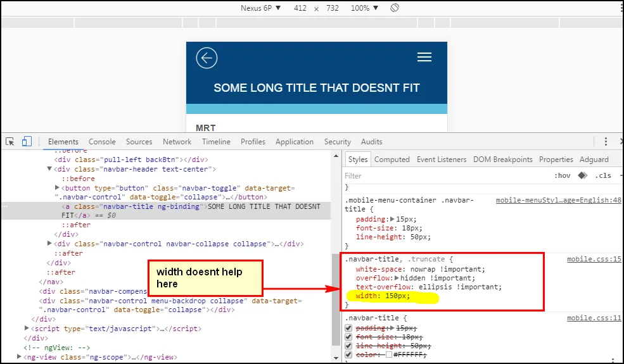Expand the ng-view ng-scope node
624x364 pixels.
point(19,357)
